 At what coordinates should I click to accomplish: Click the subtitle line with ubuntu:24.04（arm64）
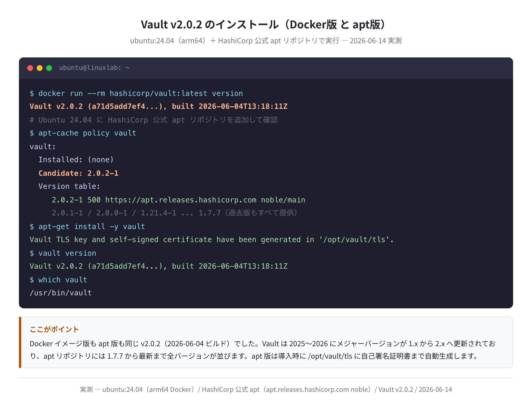pos(266,41)
